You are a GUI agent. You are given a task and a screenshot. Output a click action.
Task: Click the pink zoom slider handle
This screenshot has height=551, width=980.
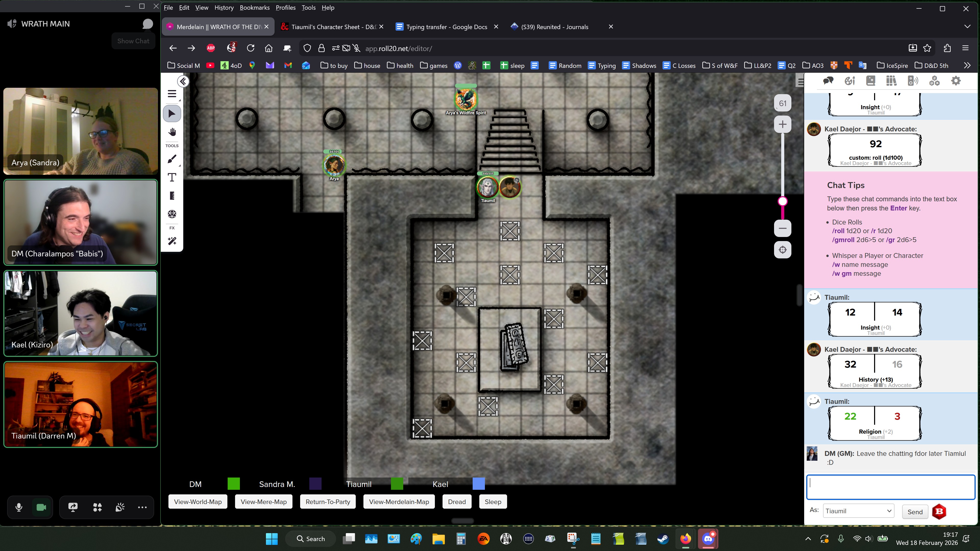pyautogui.click(x=782, y=201)
